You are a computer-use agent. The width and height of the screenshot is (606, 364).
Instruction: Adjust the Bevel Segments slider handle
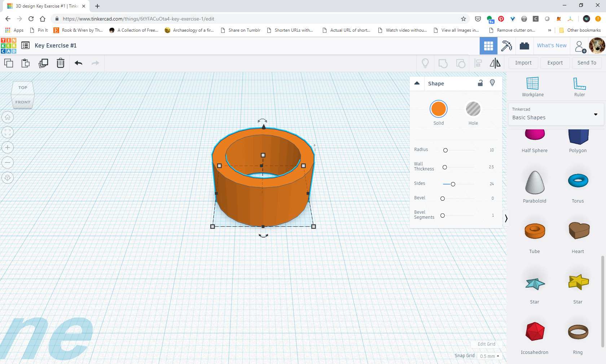coord(443,216)
